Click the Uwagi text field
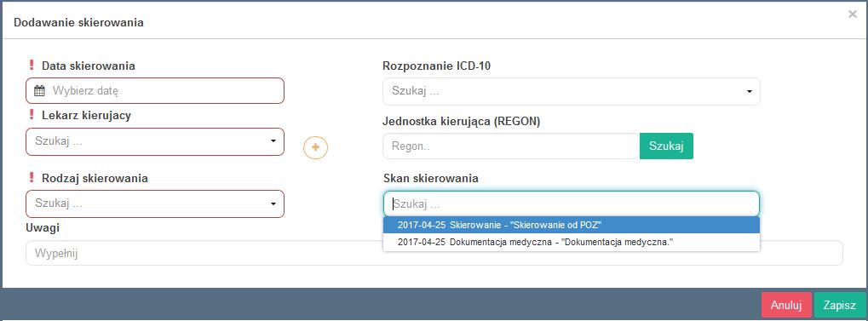The width and height of the screenshot is (868, 321). coord(434,253)
